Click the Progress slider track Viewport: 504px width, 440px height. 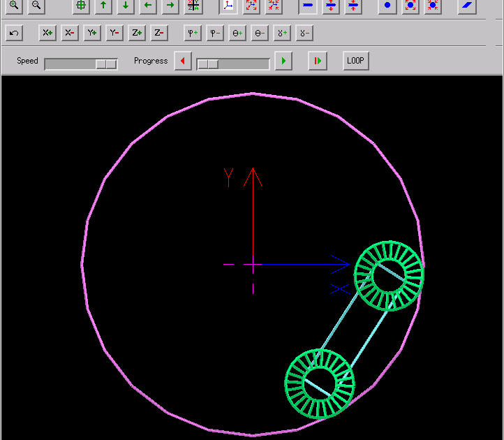233,64
